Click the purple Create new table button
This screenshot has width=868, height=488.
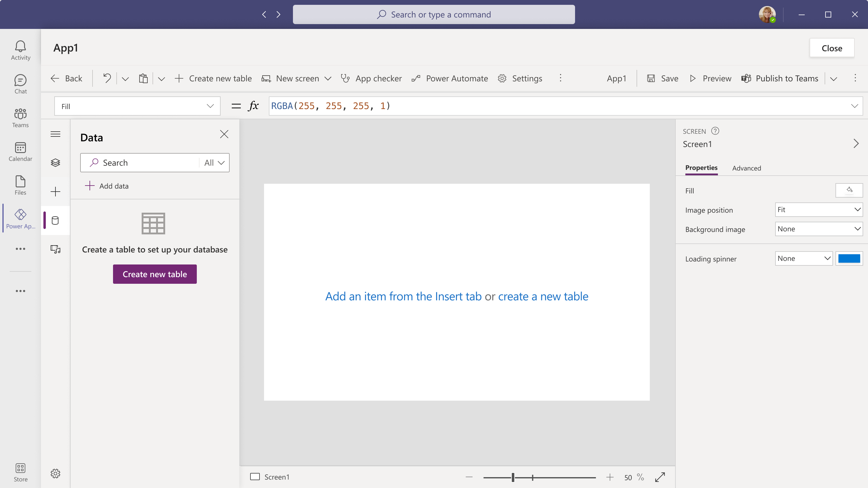155,274
